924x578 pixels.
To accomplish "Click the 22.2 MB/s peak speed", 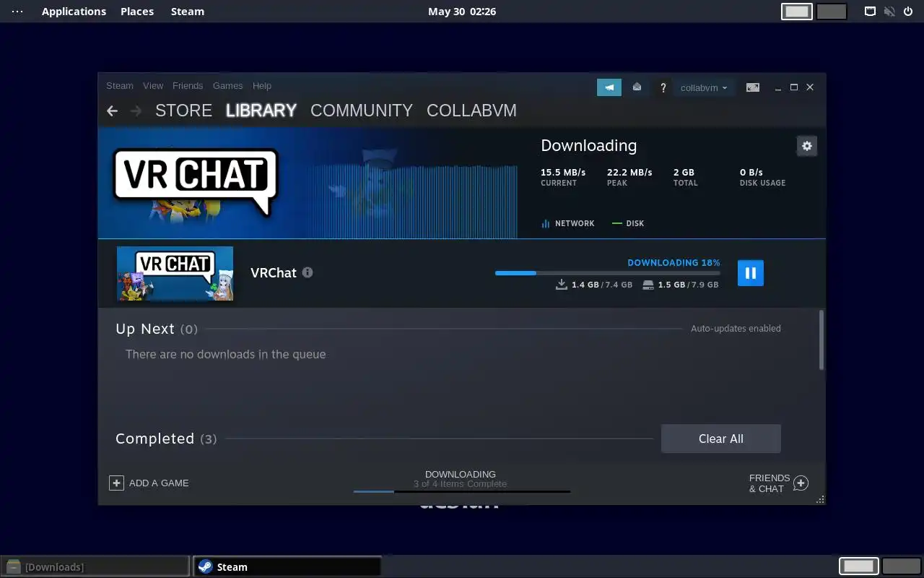I will [629, 172].
